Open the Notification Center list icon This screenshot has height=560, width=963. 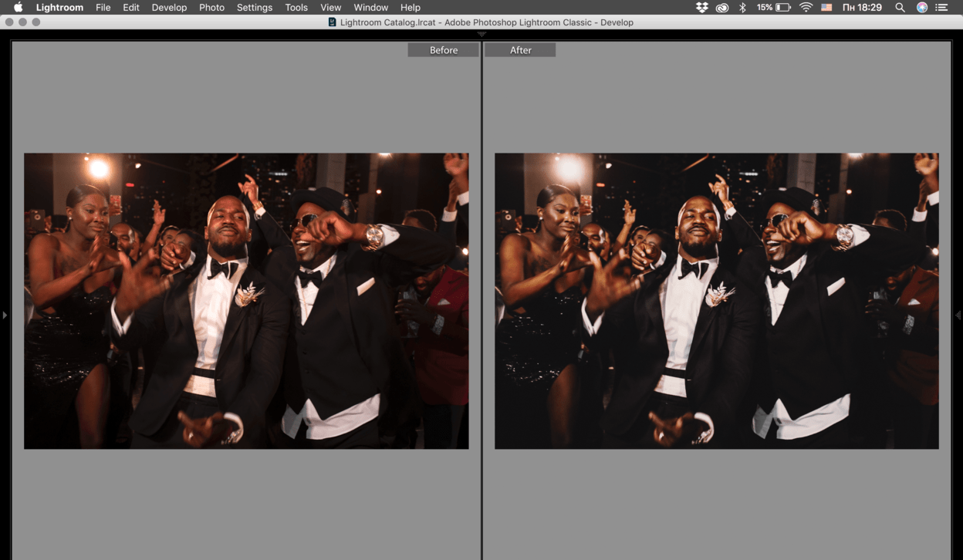[x=941, y=7]
